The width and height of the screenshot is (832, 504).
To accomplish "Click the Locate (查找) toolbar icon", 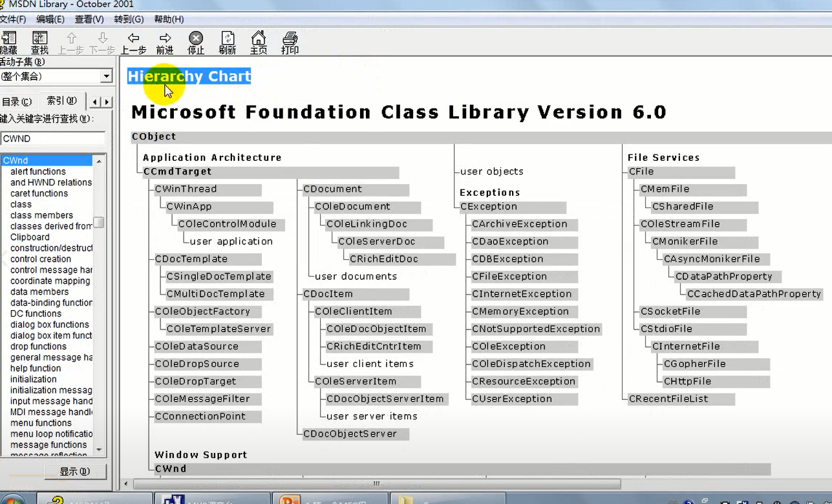I will point(39,43).
